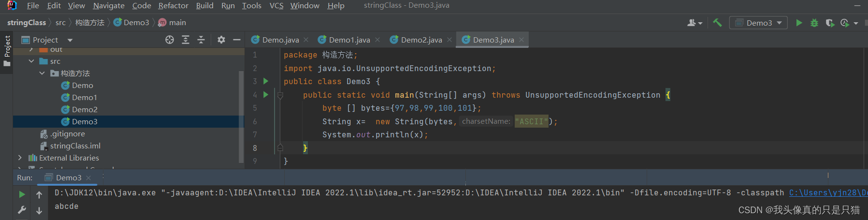Run with Coverage shield icon

tap(830, 23)
